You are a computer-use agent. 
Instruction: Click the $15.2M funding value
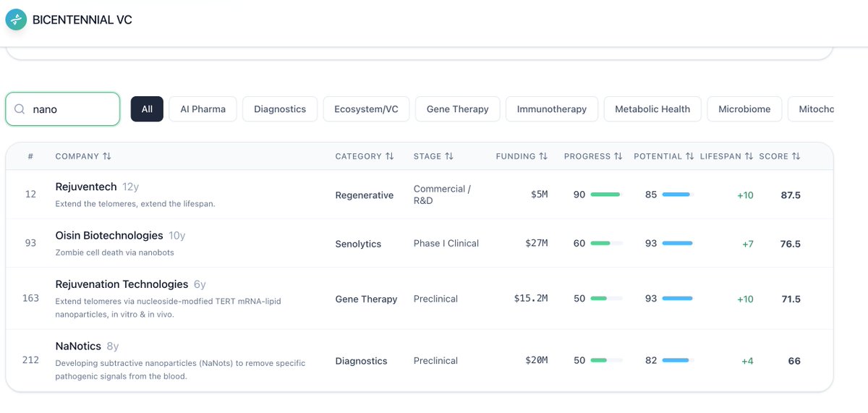pyautogui.click(x=531, y=298)
